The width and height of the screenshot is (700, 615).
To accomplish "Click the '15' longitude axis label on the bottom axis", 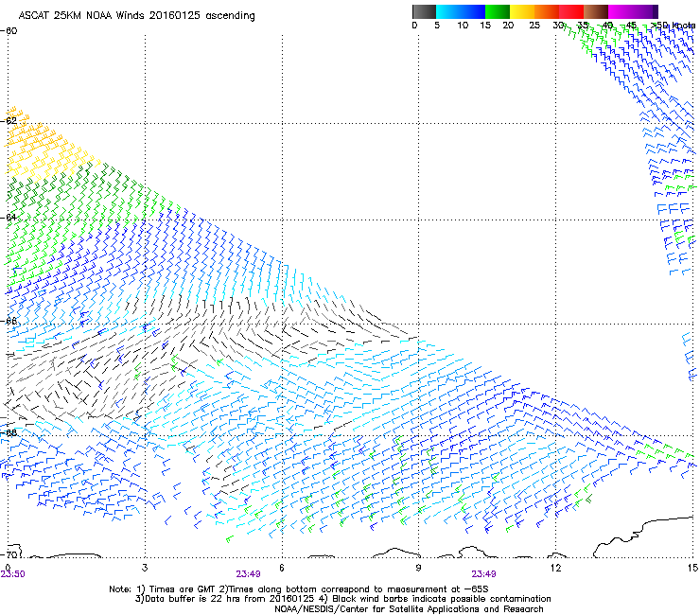I will (x=692, y=568).
